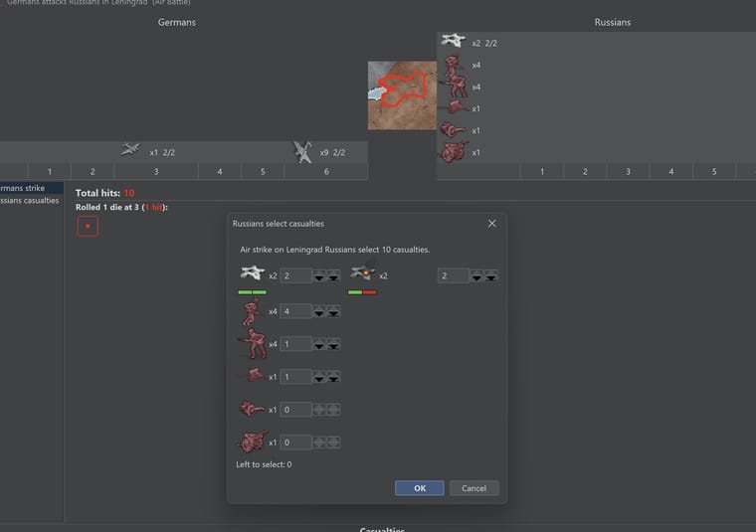Viewport: 756px width, 532px height.
Task: Click the undamaged bomber x2 icon in casualties dialog
Action: coord(253,273)
